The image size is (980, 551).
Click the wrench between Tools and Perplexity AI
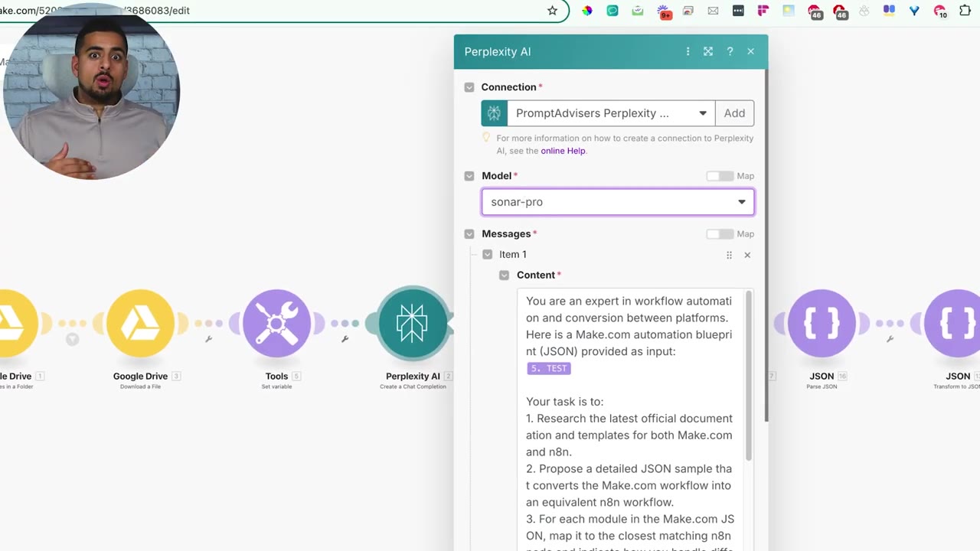pos(345,339)
